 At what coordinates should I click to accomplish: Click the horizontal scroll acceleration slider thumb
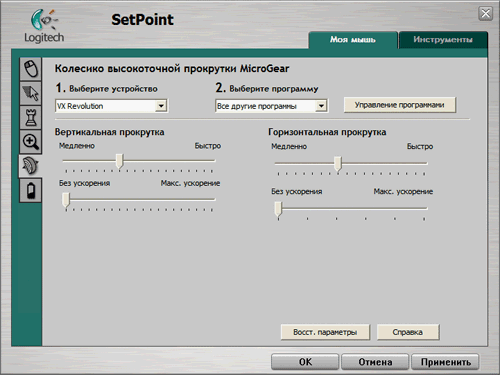click(278, 209)
